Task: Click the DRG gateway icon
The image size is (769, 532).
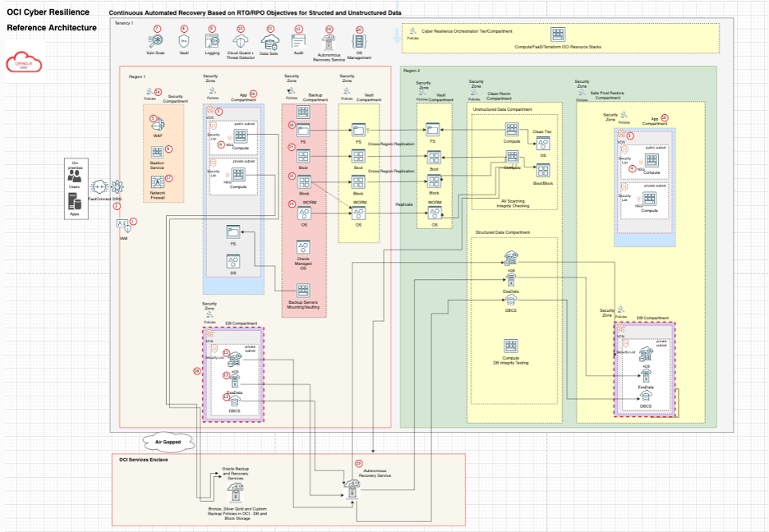Action: coord(117,186)
